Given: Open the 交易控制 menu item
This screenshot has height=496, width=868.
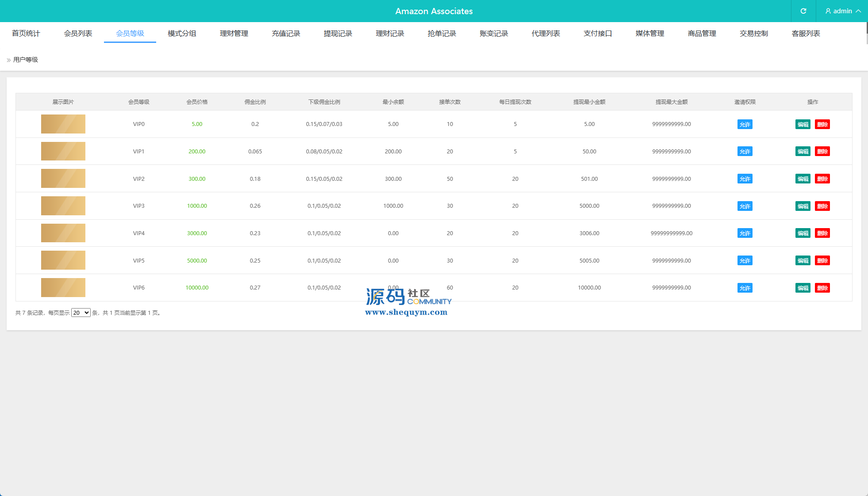Looking at the screenshot, I should (x=753, y=34).
